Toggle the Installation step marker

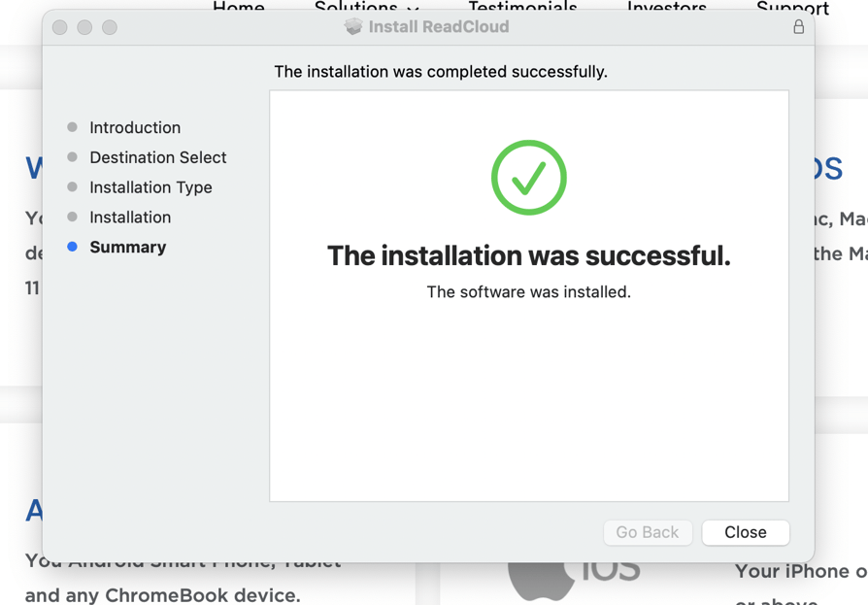[x=72, y=217]
